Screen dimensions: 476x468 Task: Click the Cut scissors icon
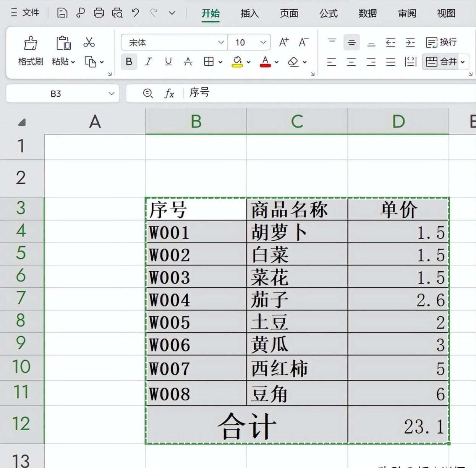(x=89, y=42)
